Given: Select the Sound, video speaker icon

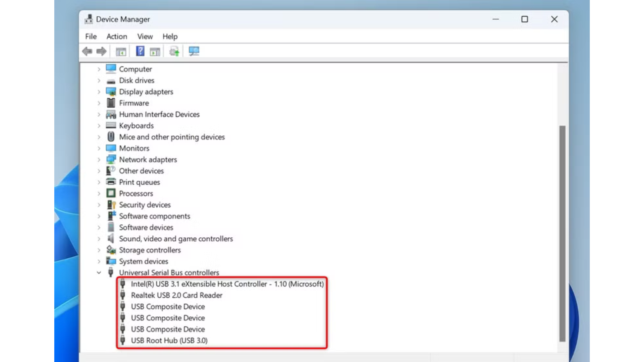Looking at the screenshot, I should [x=111, y=238].
